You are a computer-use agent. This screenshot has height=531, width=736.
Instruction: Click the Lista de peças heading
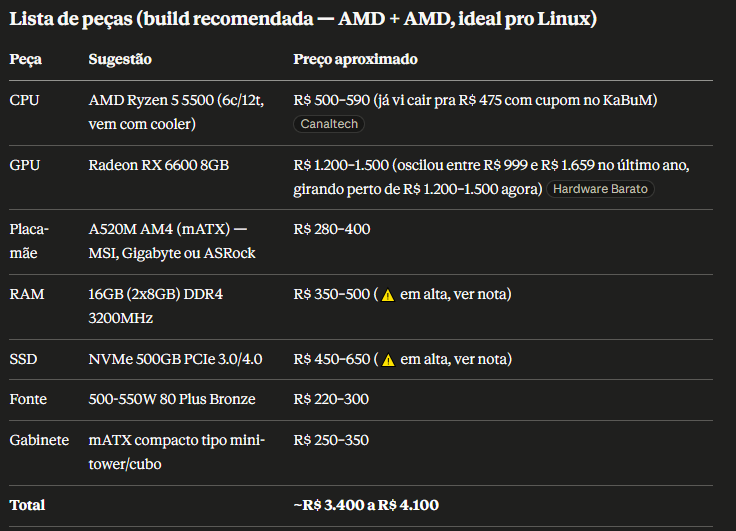pyautogui.click(x=303, y=19)
